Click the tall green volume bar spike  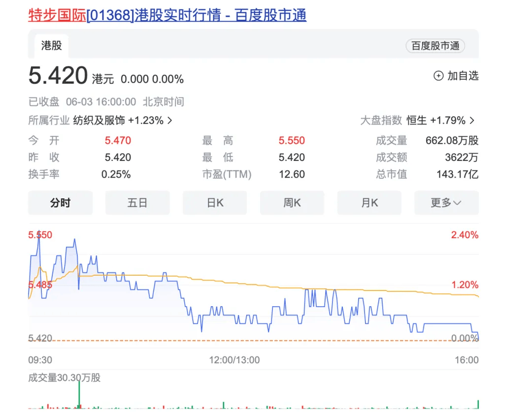(79, 394)
